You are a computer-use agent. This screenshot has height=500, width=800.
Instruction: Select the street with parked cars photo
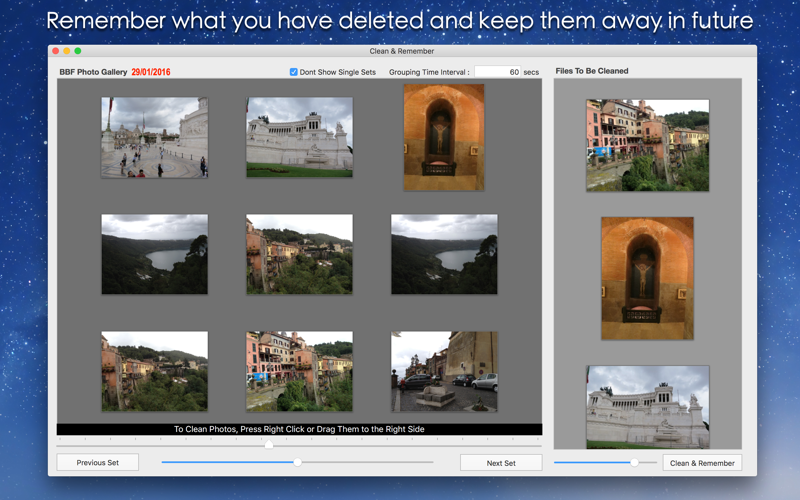[x=444, y=371]
